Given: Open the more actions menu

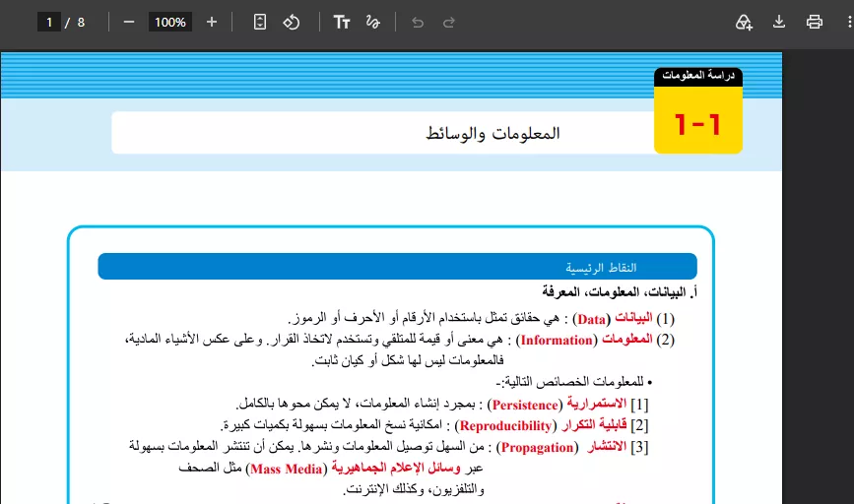Looking at the screenshot, I should pyautogui.click(x=848, y=23).
